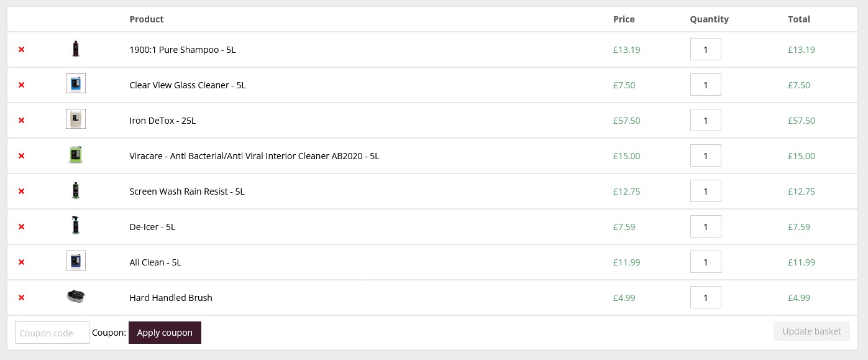
Task: Click quantity field for Iron DeTox
Action: (x=705, y=120)
